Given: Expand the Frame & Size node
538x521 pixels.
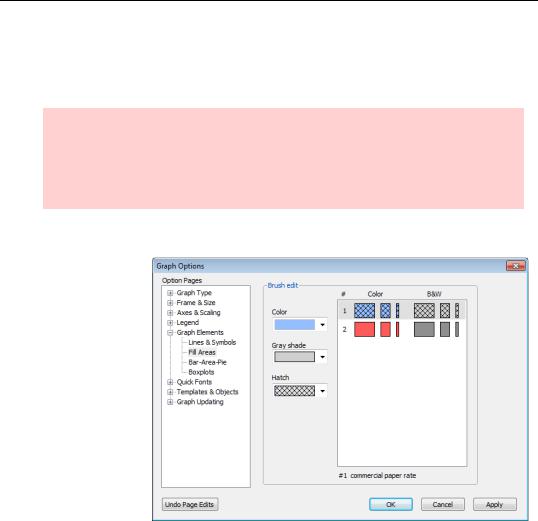Looking at the screenshot, I should tap(170, 303).
